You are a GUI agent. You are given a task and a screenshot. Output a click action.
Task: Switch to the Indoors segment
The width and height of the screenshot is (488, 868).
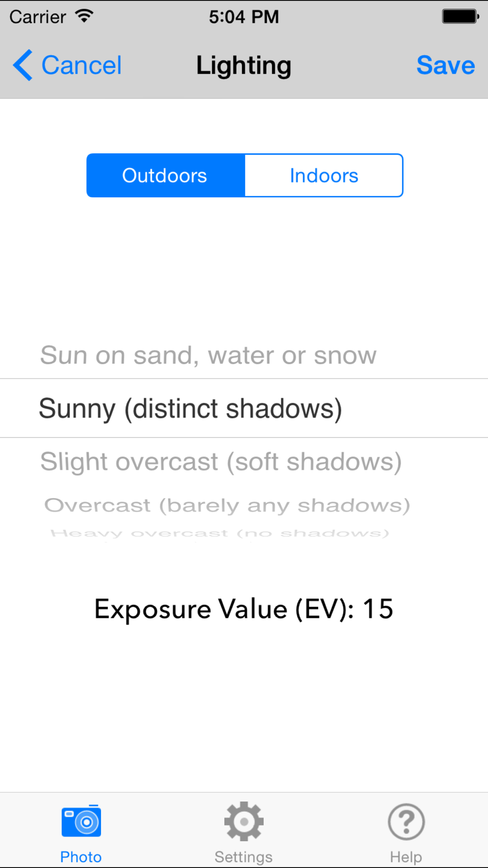(x=324, y=175)
